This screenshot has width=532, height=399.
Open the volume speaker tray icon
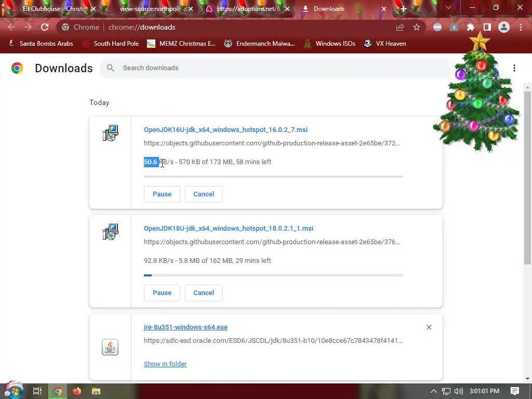(458, 391)
